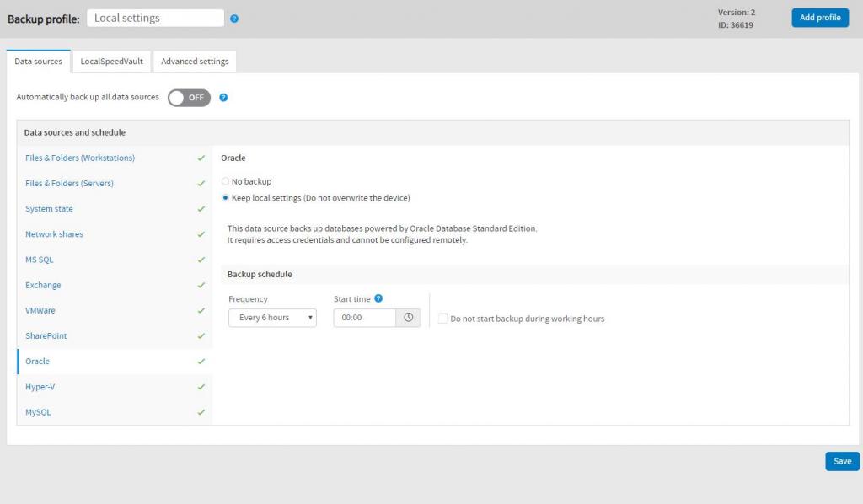
Task: Open the Start time help tooltip
Action: pos(379,297)
